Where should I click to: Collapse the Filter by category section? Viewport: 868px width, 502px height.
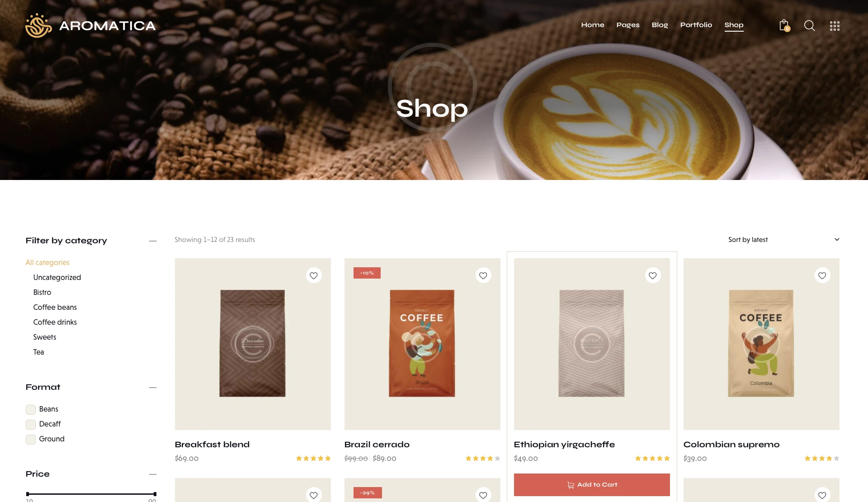point(153,241)
